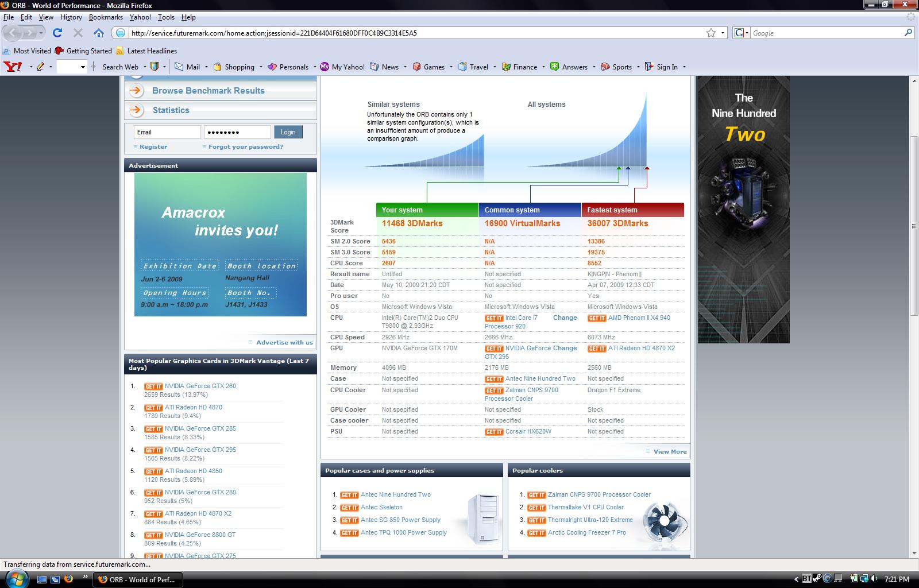Click the Statistics navigation link

click(171, 110)
